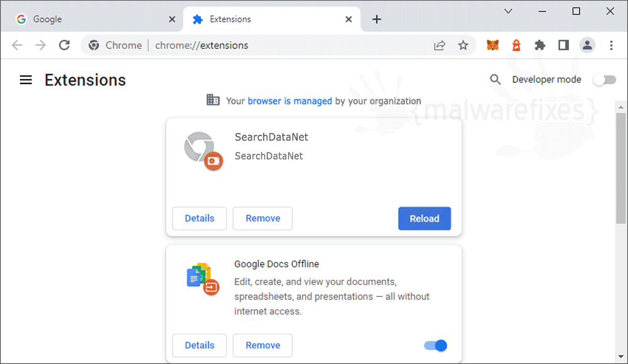Remove the SearchDataNet extension
The image size is (628, 364).
(263, 218)
